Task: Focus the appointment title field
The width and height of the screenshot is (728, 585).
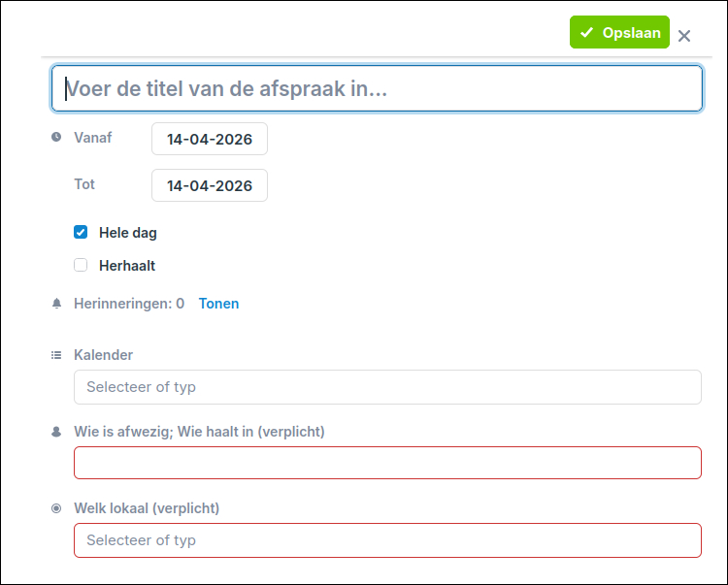Action: 377,88
